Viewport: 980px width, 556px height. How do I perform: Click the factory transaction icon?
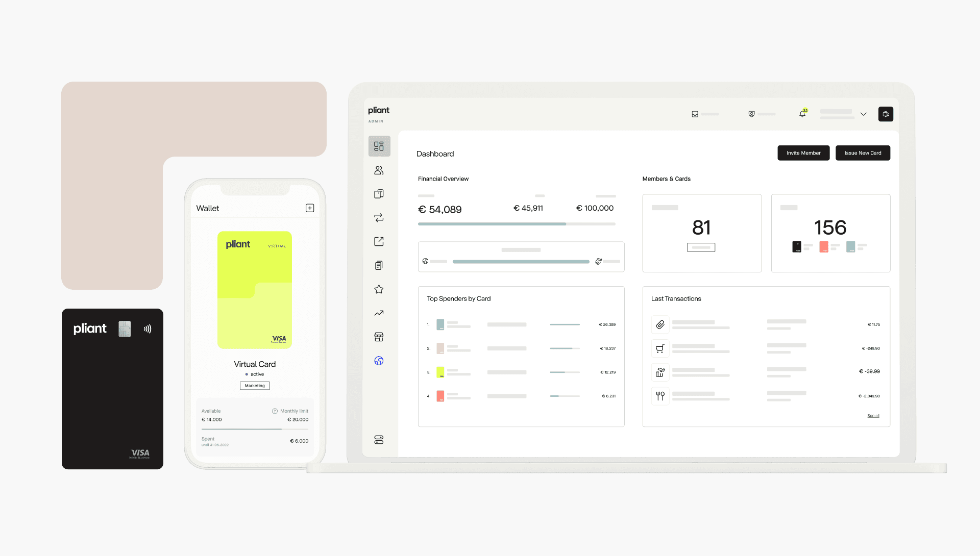point(660,372)
